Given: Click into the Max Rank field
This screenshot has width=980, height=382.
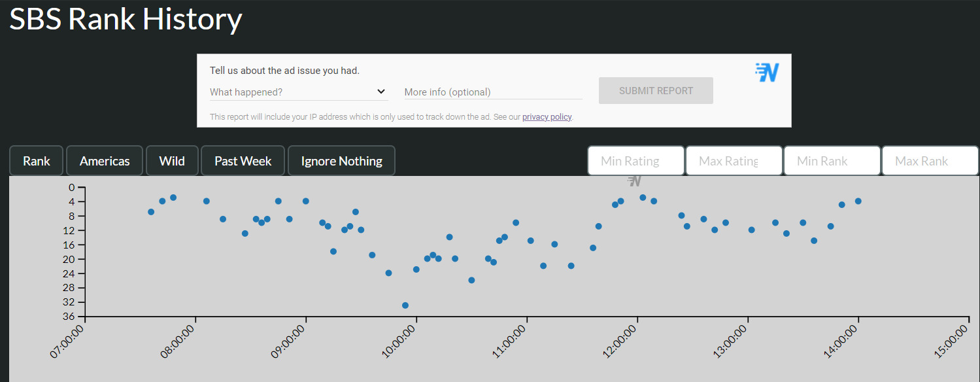Looking at the screenshot, I should pyautogui.click(x=930, y=161).
